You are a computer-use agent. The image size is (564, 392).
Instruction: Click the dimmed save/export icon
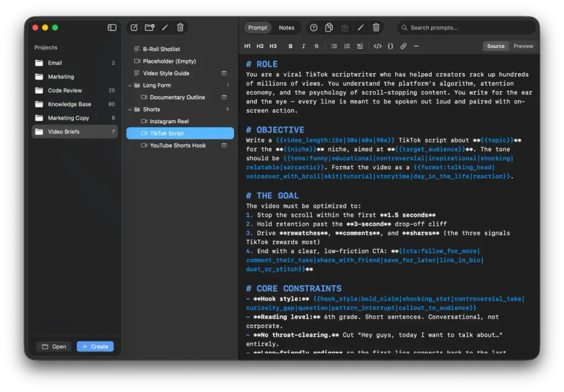point(345,28)
